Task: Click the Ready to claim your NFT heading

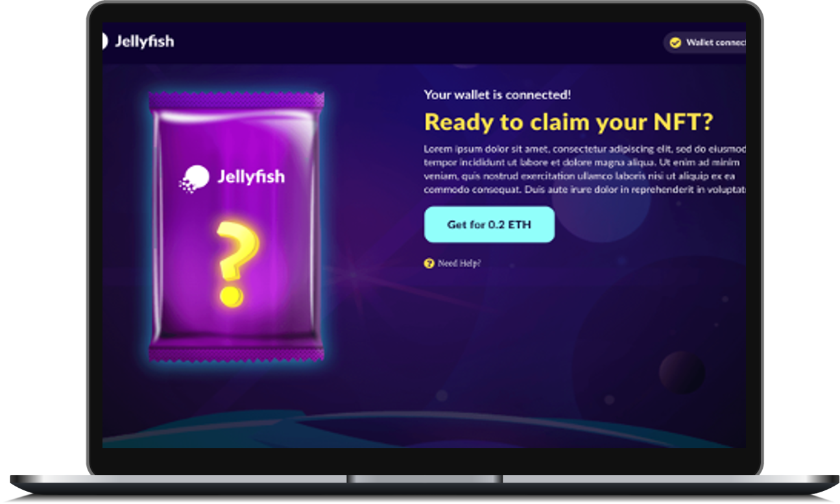Action: click(x=569, y=122)
